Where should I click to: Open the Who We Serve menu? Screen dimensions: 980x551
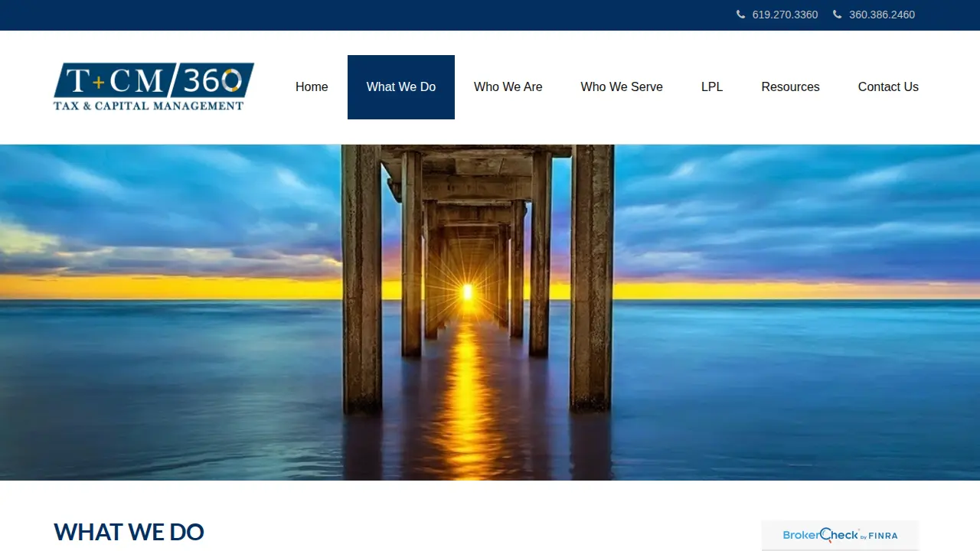click(x=622, y=87)
